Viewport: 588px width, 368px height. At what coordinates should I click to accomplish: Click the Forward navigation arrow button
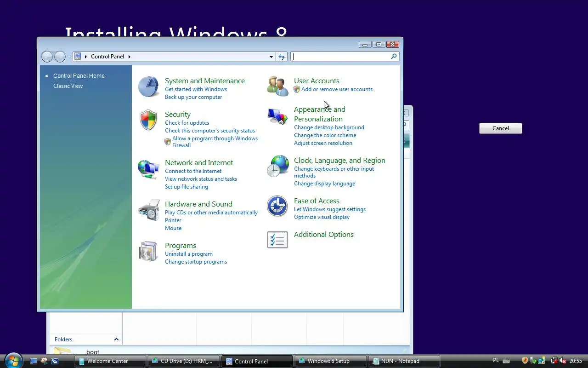coord(60,57)
